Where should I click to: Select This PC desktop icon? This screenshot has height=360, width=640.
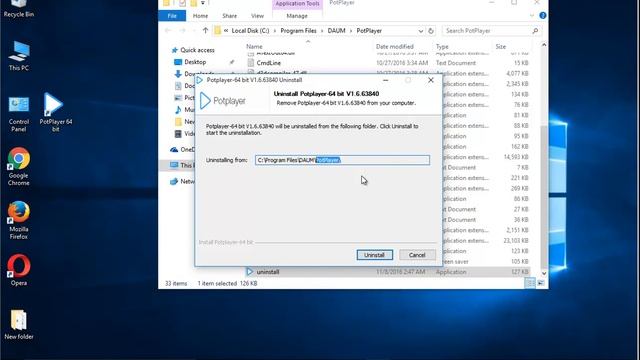pos(19,56)
